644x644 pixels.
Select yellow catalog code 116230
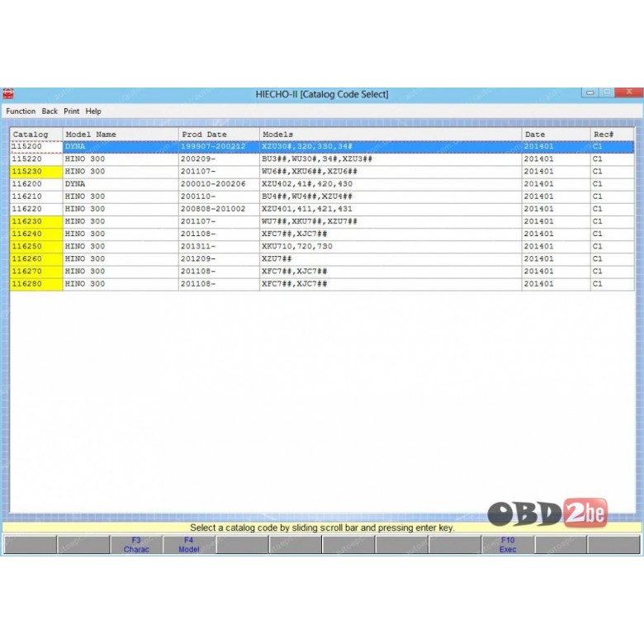36,221
